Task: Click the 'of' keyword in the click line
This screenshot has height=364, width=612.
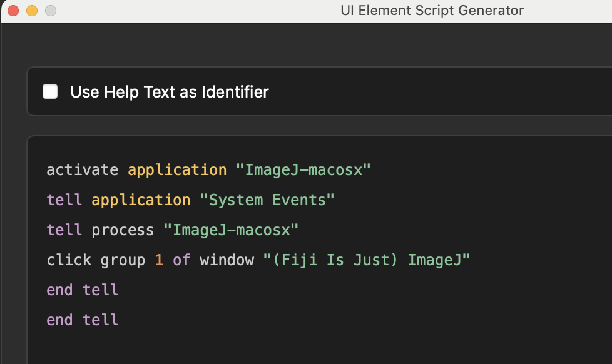Action: click(181, 260)
